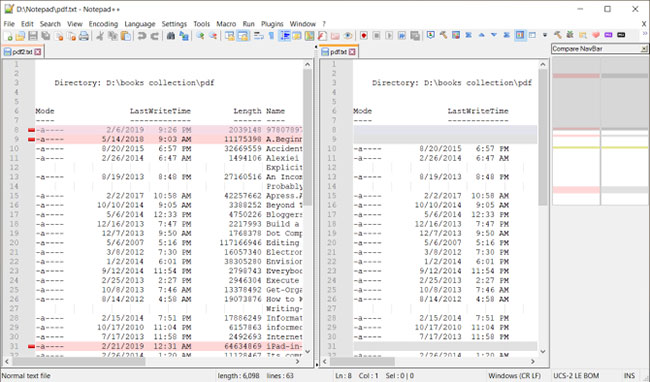Open the Encoding menu
This screenshot has height=382, width=650.
pos(103,24)
